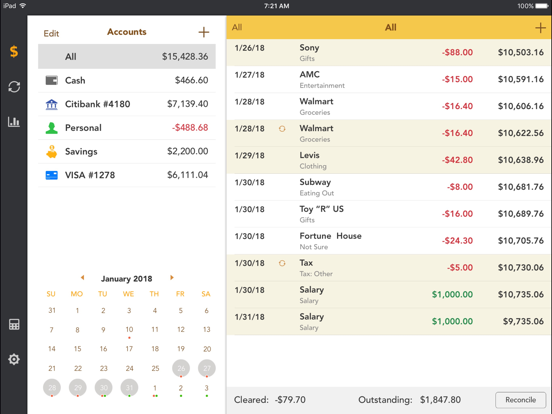This screenshot has height=414, width=552.
Task: Click the Cash wallet icon
Action: pos(52,80)
